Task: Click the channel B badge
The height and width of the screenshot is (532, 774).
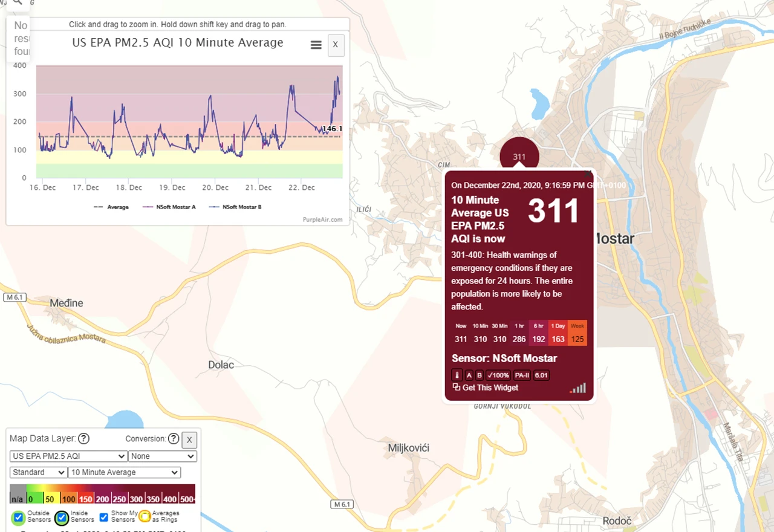Action: (x=479, y=375)
